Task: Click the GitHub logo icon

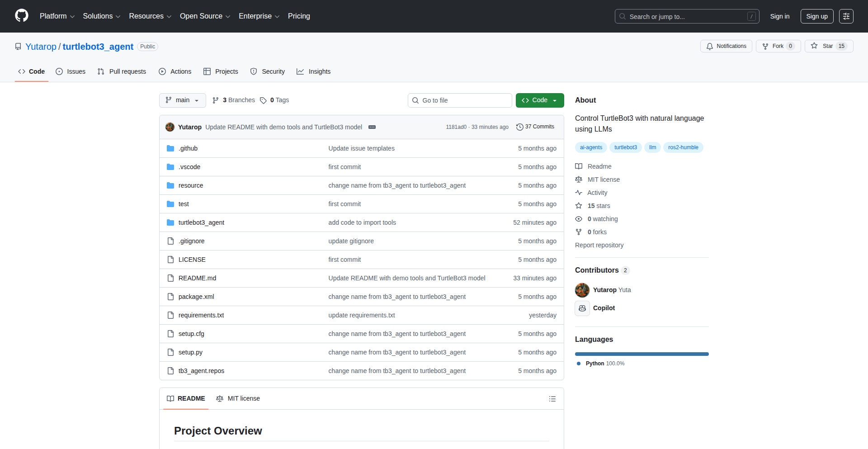Action: click(x=21, y=16)
